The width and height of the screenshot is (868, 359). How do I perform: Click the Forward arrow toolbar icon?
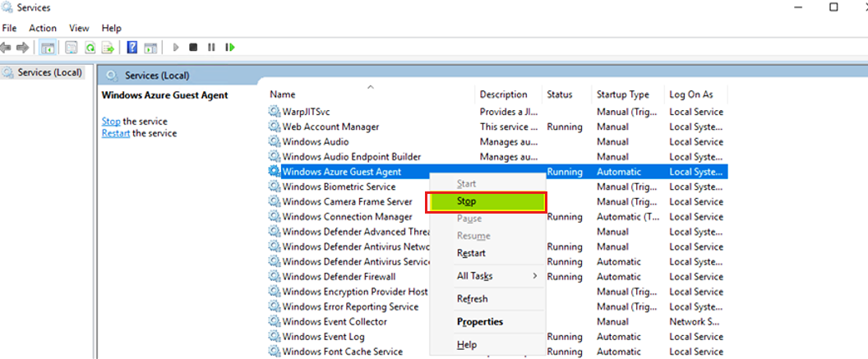(x=23, y=48)
